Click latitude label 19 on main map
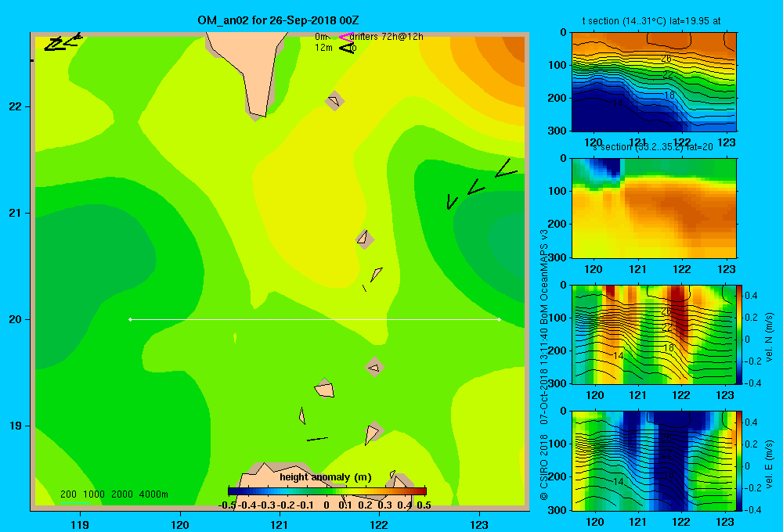Viewport: 783px width, 532px height. point(16,426)
